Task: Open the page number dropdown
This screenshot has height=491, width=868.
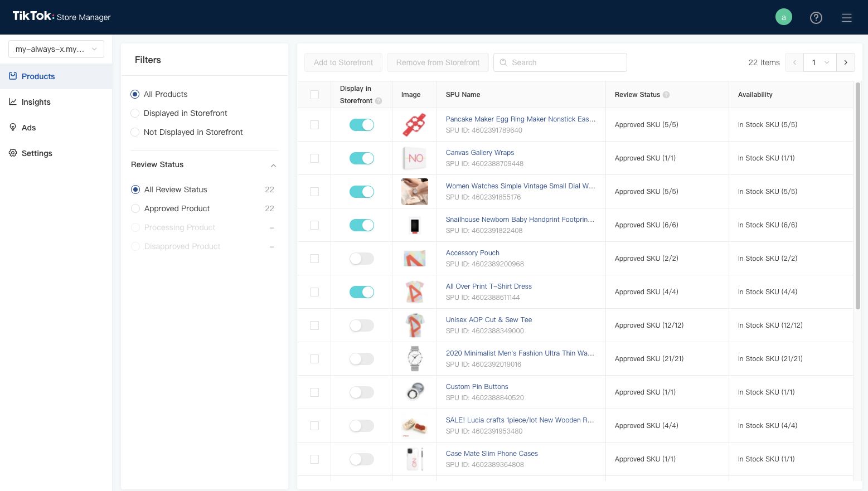Action: 820,62
